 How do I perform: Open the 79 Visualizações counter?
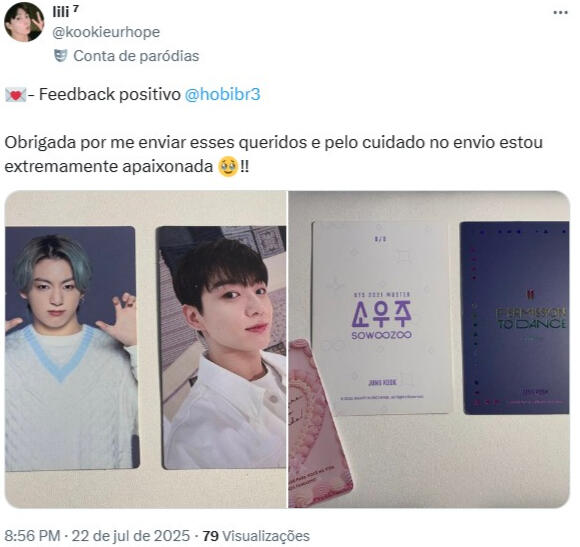[256, 536]
